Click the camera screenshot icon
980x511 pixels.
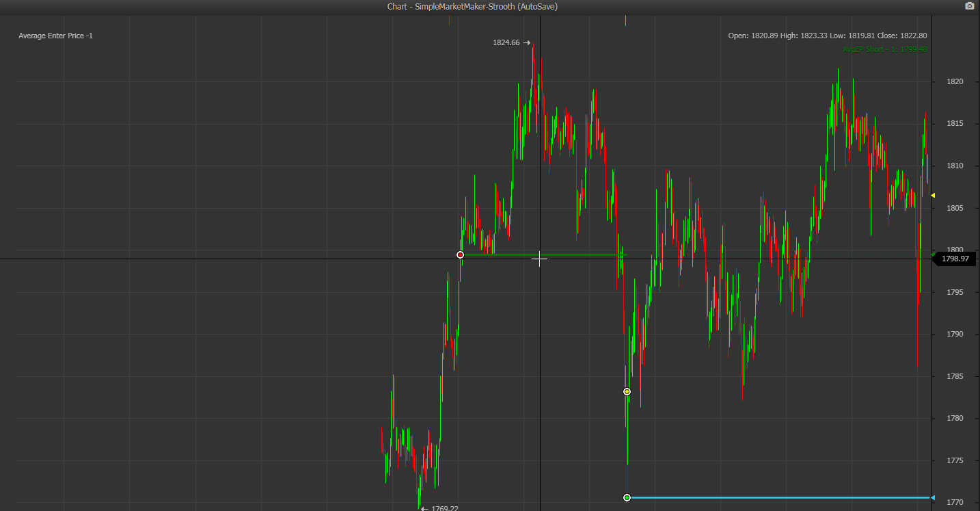(x=969, y=6)
